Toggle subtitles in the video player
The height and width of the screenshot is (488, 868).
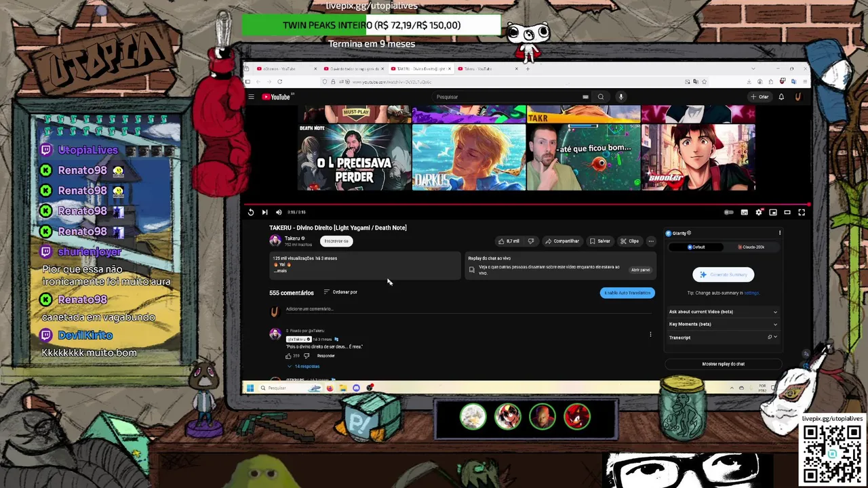click(745, 212)
